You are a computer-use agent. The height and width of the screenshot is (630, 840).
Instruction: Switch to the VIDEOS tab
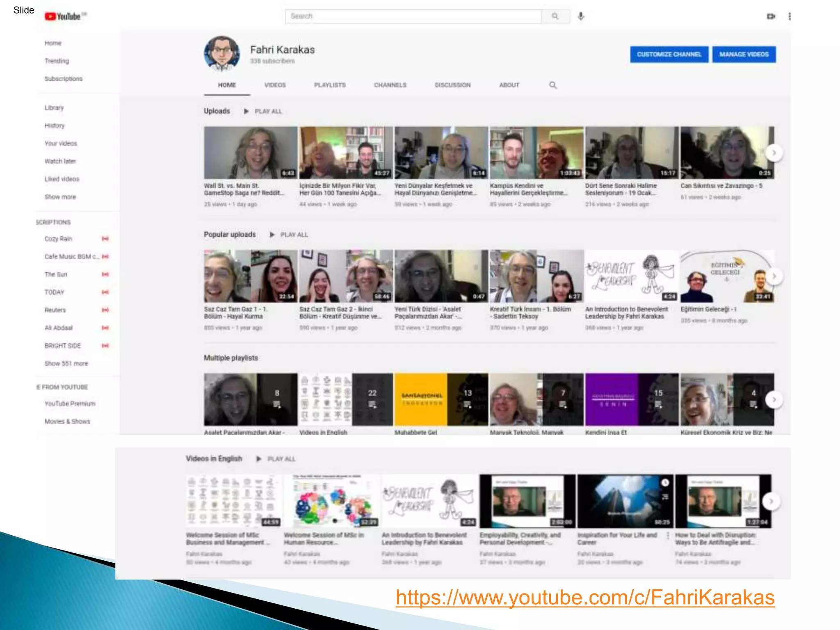tap(275, 85)
